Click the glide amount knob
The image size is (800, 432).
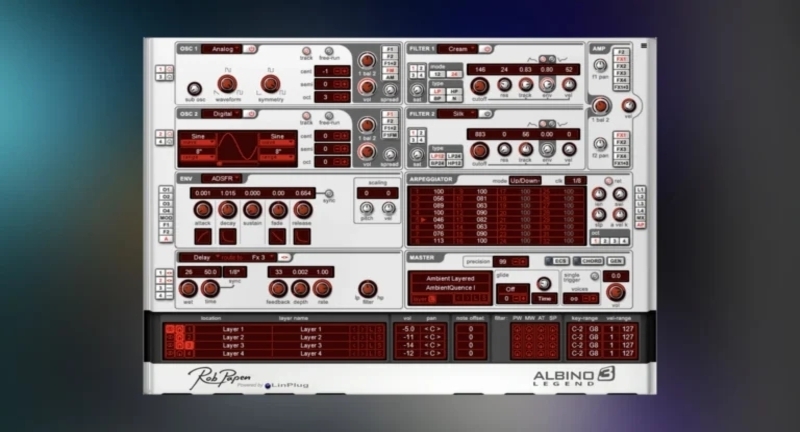pos(544,284)
